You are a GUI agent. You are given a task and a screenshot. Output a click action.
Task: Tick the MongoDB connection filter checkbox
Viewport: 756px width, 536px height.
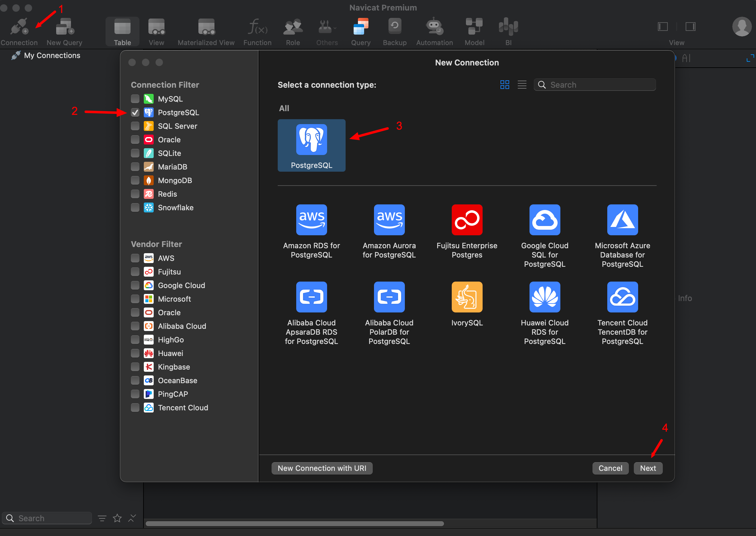tap(135, 181)
